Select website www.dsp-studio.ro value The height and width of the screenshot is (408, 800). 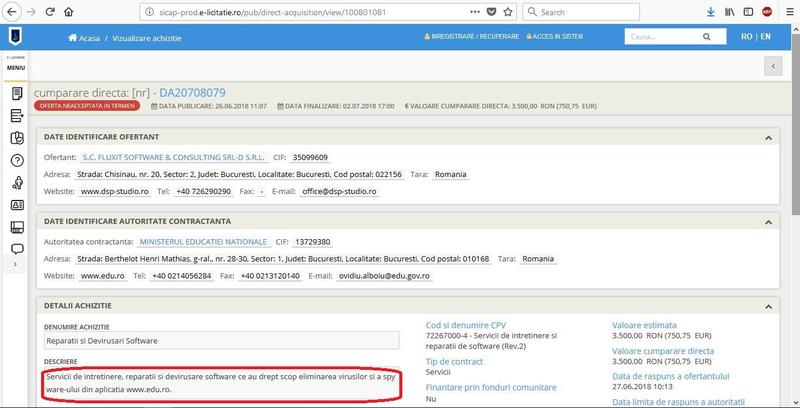pyautogui.click(x=115, y=192)
